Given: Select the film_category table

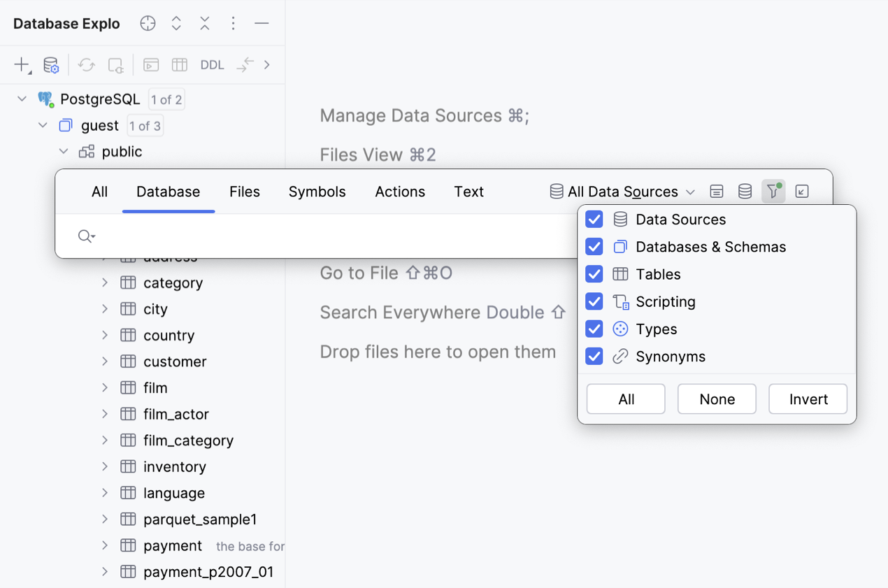Looking at the screenshot, I should 188,440.
